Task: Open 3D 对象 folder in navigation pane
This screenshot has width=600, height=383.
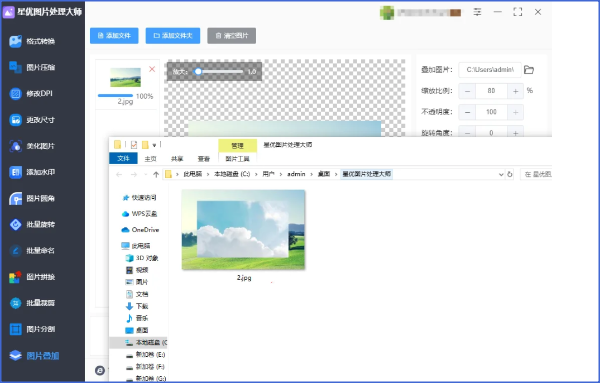Action: pos(142,258)
